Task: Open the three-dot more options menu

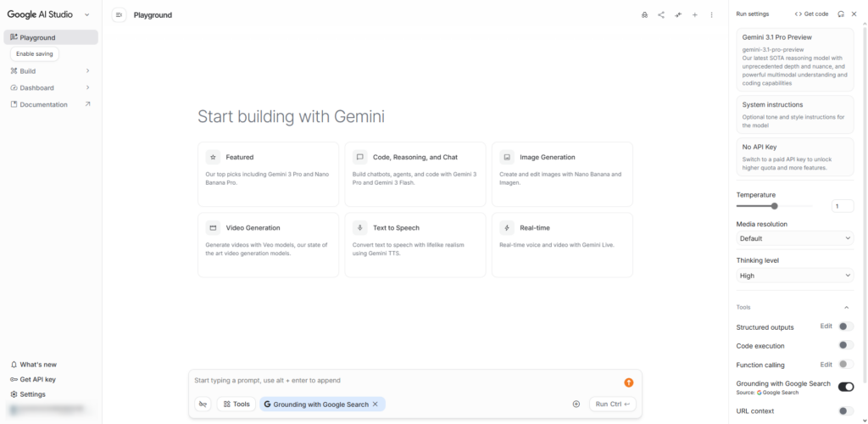Action: coord(712,15)
